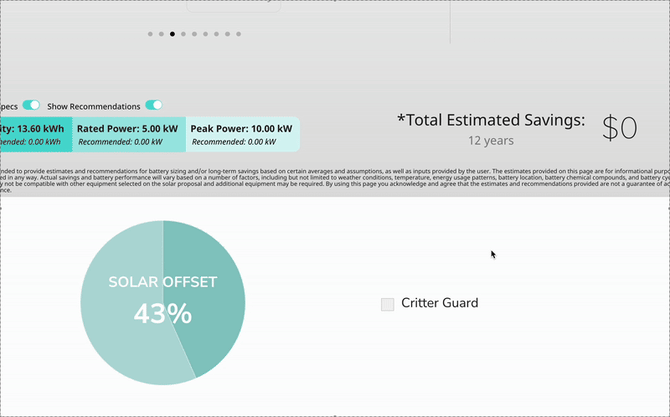Select the second carousel page dot
This screenshot has width=670, height=417.
pos(161,34)
